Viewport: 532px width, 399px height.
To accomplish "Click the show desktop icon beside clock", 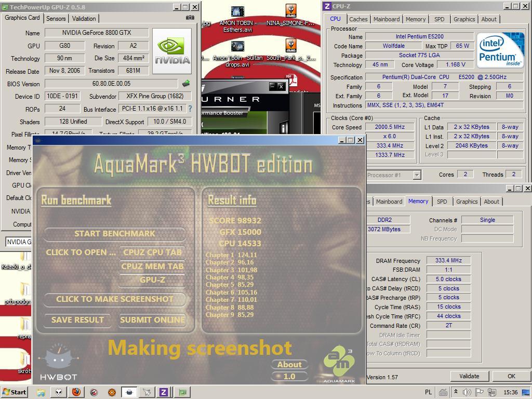I will (526, 392).
